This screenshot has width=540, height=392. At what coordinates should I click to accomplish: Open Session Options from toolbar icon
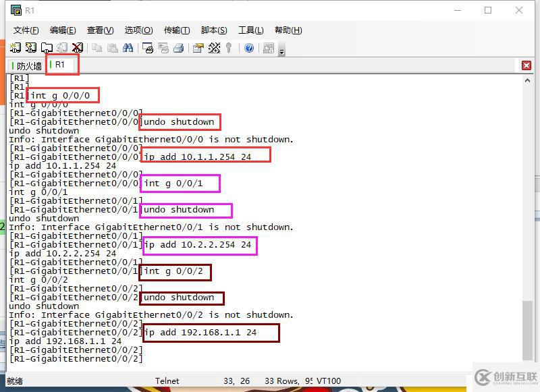[198, 48]
